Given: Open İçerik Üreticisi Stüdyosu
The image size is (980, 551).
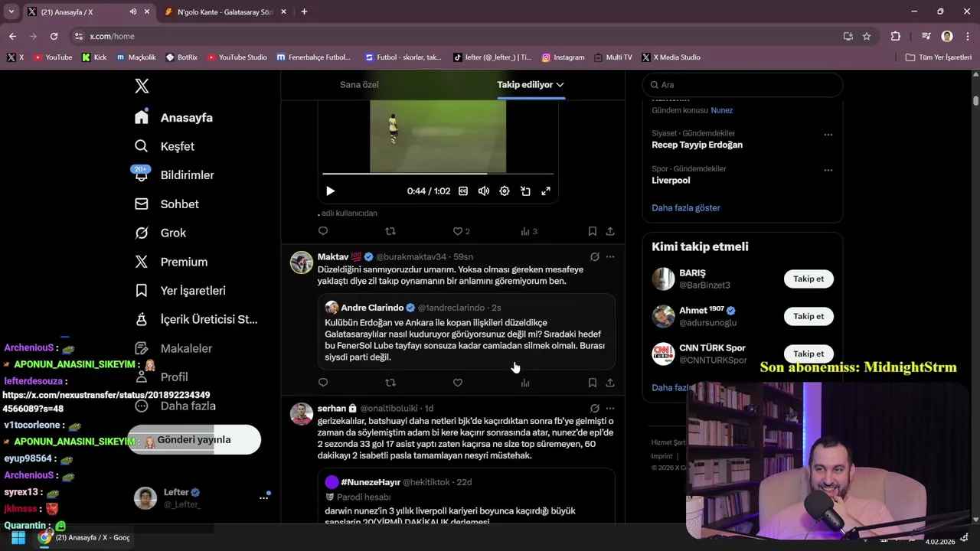Looking at the screenshot, I should pyautogui.click(x=196, y=319).
